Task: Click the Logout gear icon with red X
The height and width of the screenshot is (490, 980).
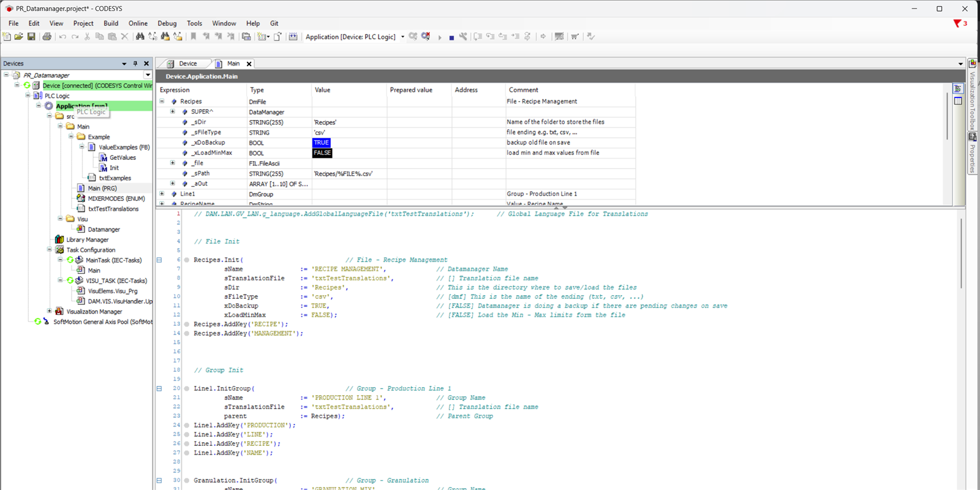Action: coord(426,37)
